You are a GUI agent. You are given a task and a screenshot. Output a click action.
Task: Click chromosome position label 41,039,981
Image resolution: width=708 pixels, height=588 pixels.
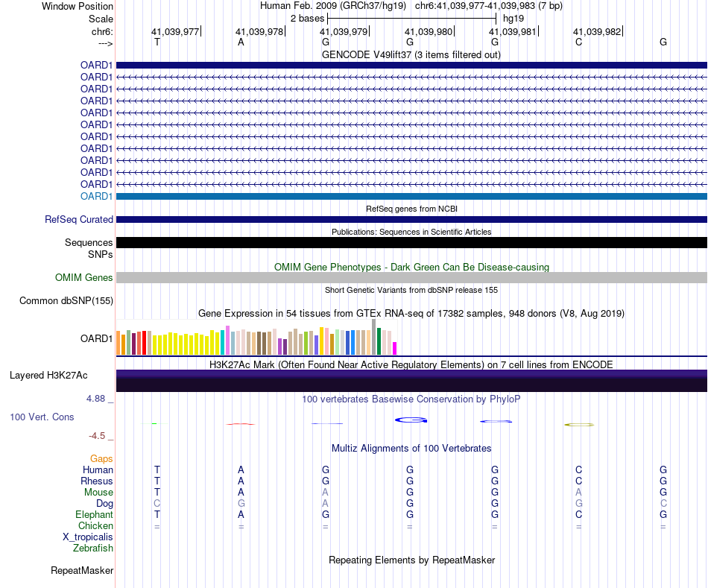513,31
